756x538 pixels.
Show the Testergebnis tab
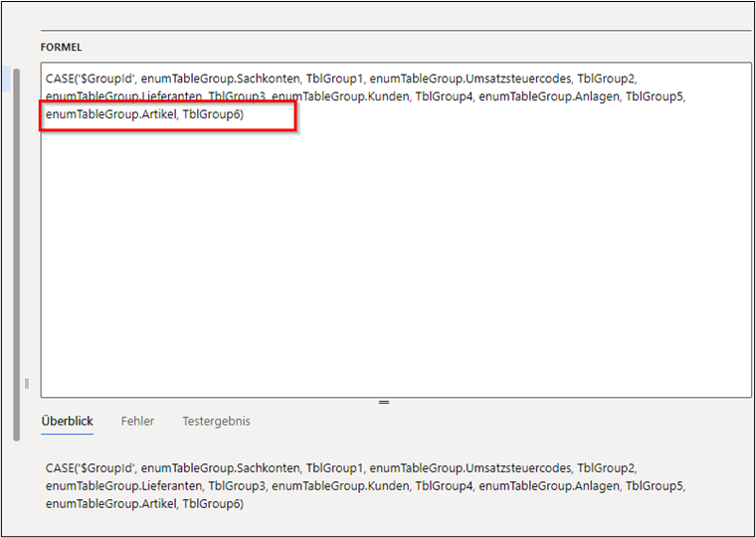tap(216, 421)
